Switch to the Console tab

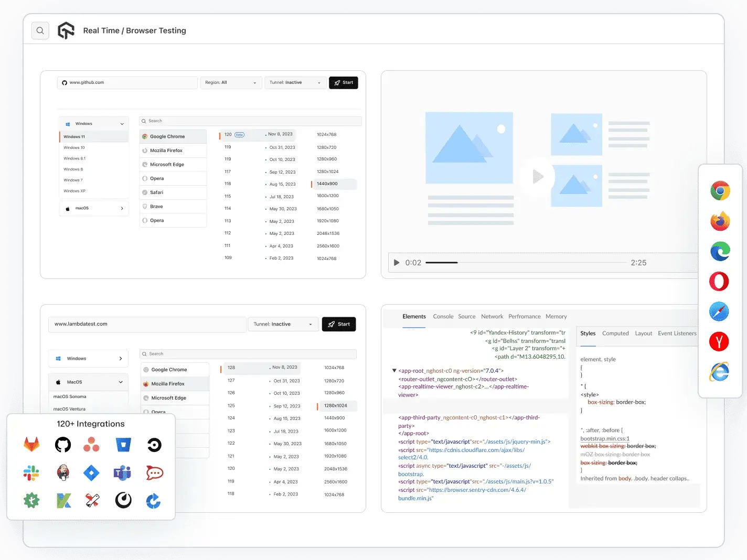coord(443,316)
